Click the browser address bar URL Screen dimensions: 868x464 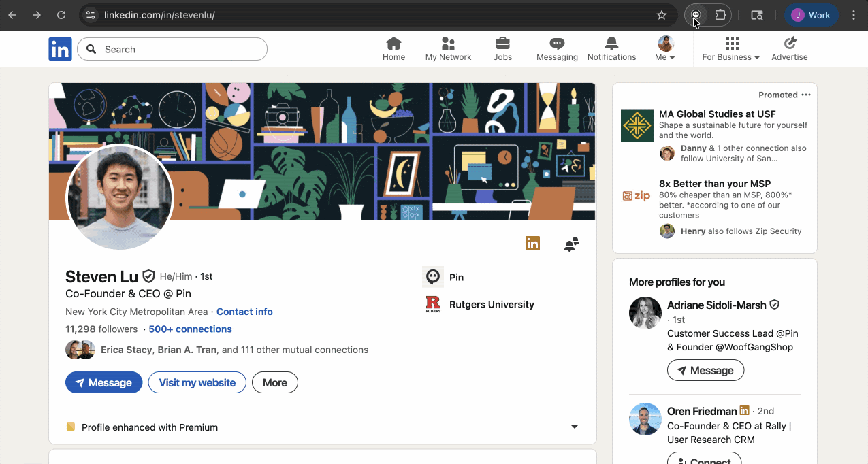coord(159,15)
